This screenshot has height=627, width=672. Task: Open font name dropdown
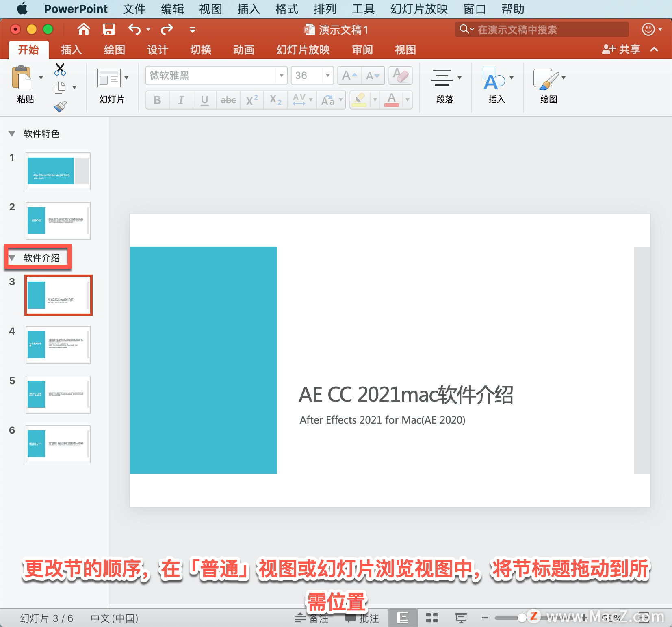(x=281, y=76)
